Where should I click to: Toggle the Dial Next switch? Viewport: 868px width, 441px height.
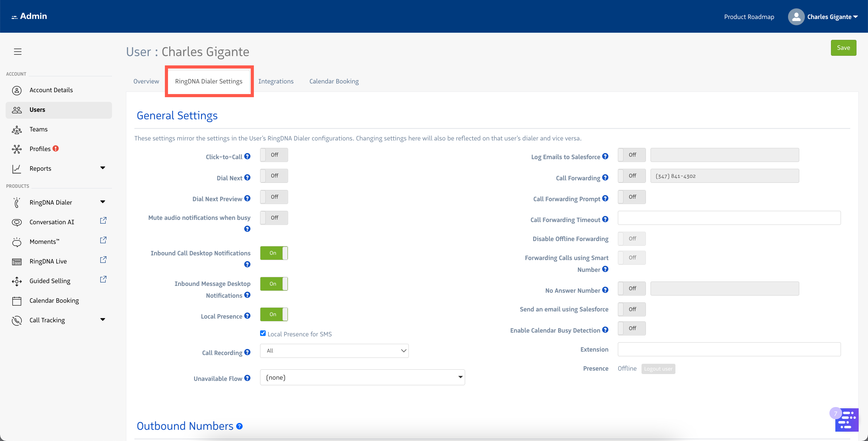pos(274,176)
